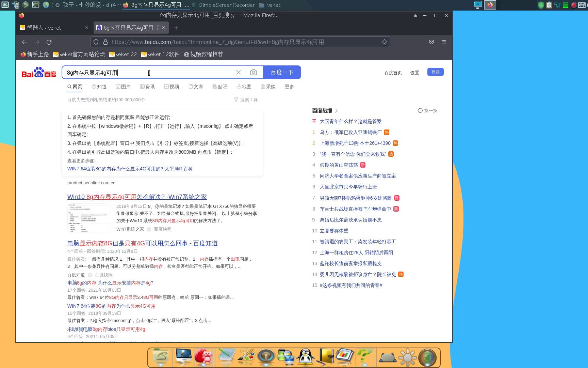Open the Firefox hamburger menu

444,42
